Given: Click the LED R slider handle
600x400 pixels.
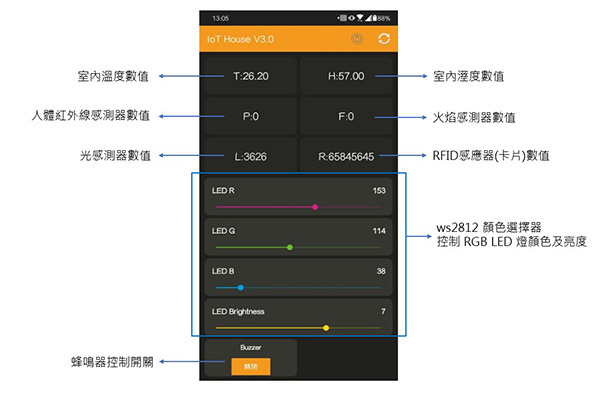Looking at the screenshot, I should coord(315,207).
